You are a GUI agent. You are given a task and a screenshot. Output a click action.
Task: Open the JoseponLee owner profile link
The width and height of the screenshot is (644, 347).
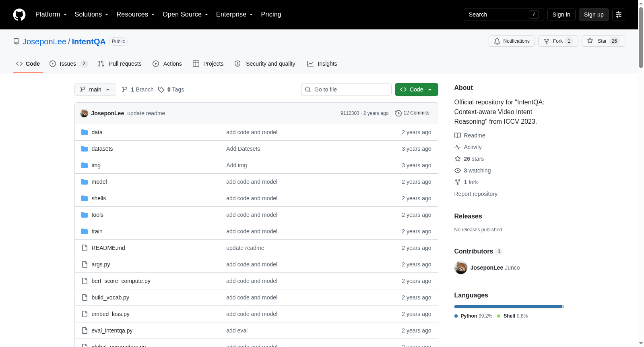[44, 42]
